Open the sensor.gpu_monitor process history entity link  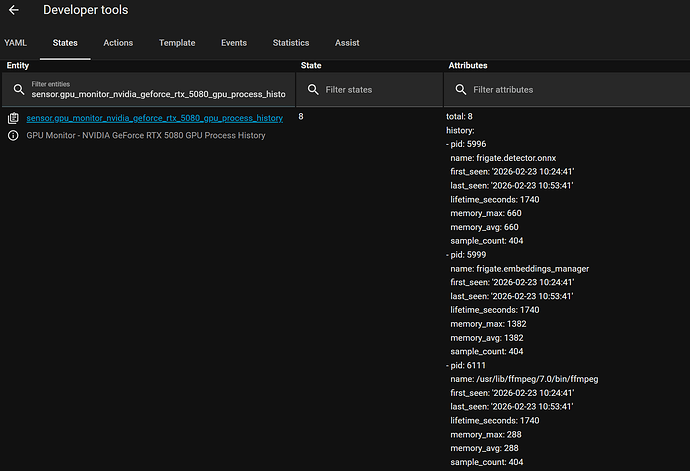(154, 118)
